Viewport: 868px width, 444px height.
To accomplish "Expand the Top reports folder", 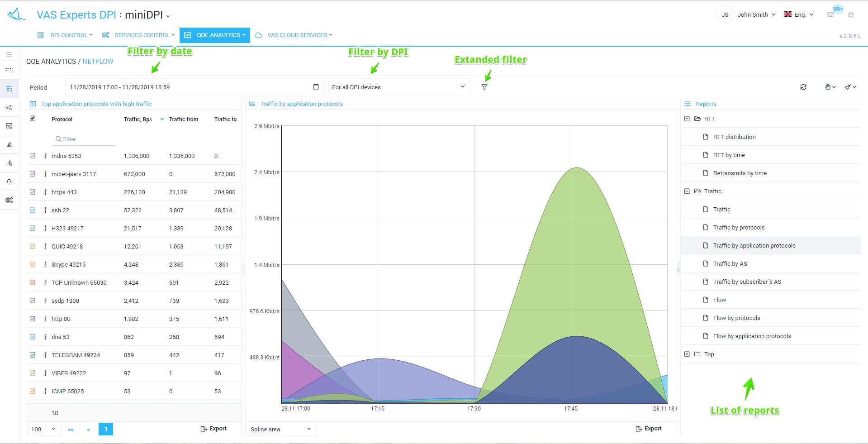I will [687, 354].
